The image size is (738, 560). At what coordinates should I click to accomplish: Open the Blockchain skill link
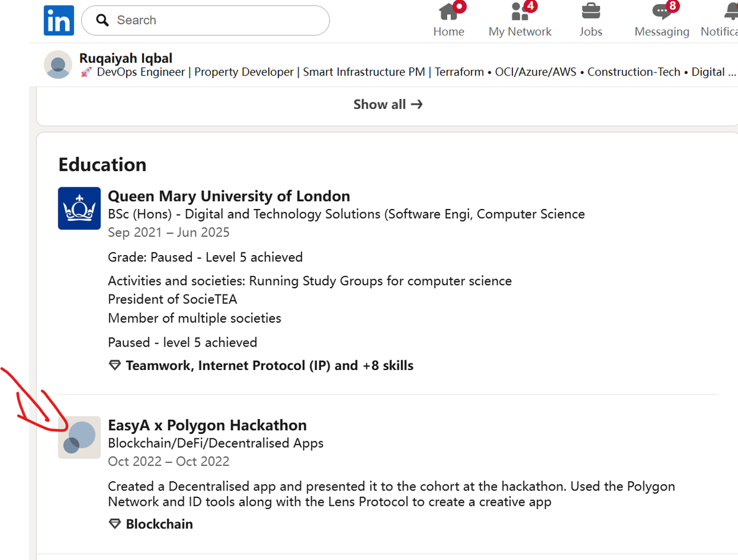point(159,524)
